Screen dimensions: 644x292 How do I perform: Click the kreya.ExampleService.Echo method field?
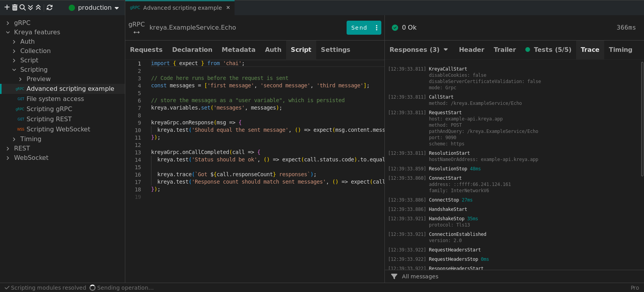[x=192, y=28]
